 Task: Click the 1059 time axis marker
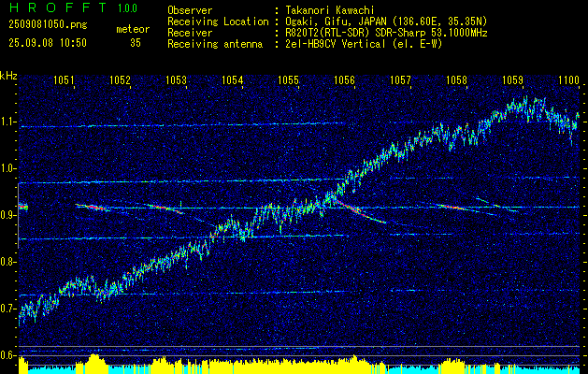[512, 79]
